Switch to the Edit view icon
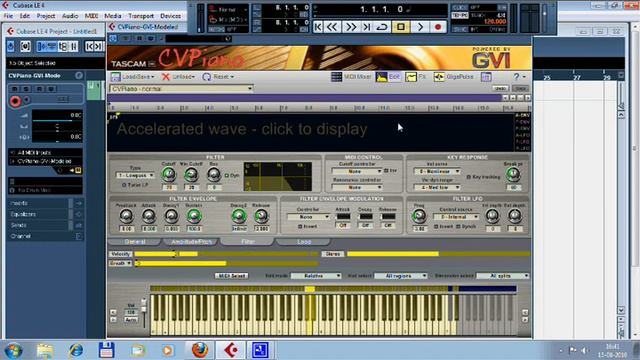 point(388,77)
